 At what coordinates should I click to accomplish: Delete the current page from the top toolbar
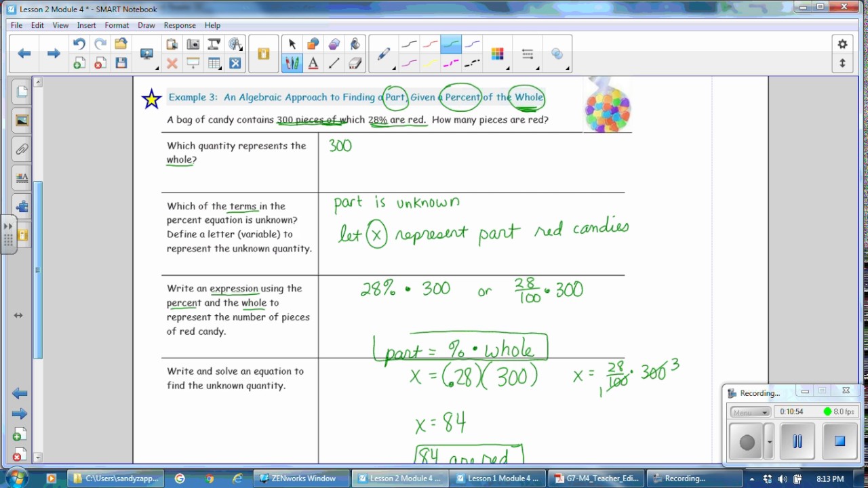(100, 64)
